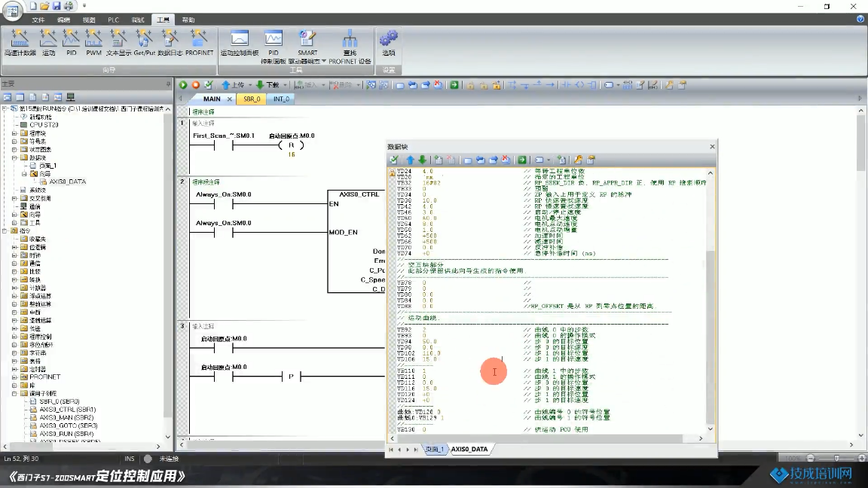The width and height of the screenshot is (868, 488).
Task: Expand the 定时器 instruction folder
Action: tap(14, 369)
